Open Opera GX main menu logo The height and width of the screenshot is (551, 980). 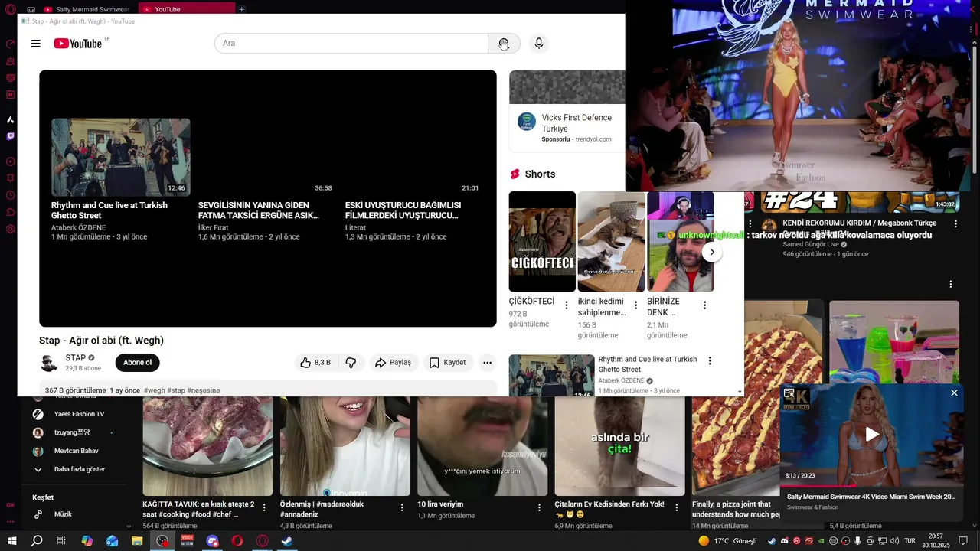click(x=11, y=9)
